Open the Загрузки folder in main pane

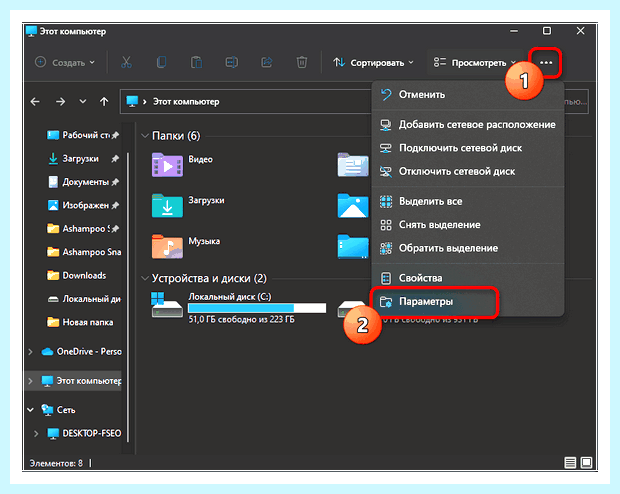point(167,206)
